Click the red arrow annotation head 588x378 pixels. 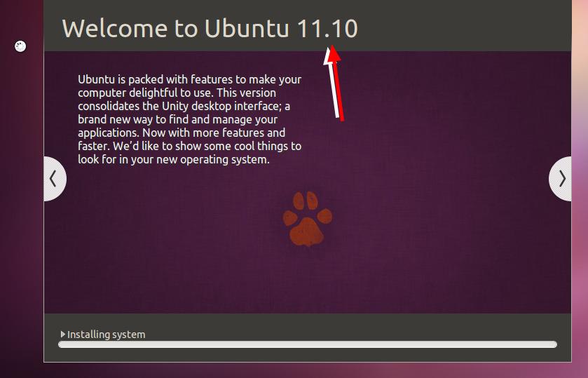(333, 53)
